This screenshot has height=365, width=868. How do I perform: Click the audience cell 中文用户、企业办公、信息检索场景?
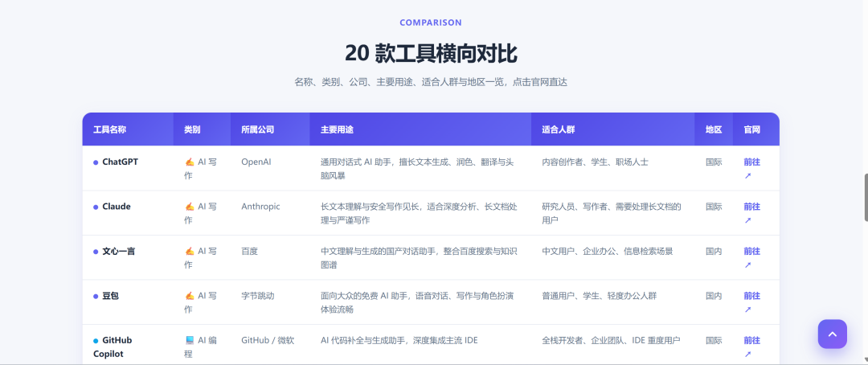point(608,252)
